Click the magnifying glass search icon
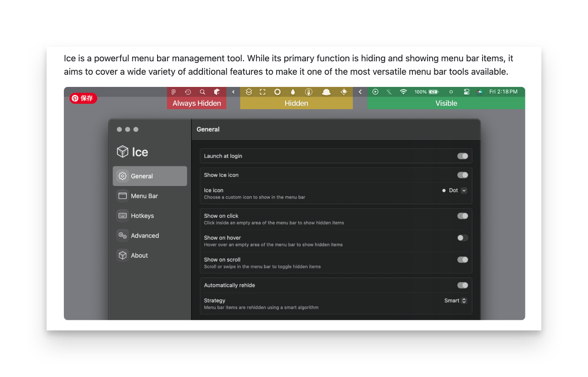 point(202,92)
